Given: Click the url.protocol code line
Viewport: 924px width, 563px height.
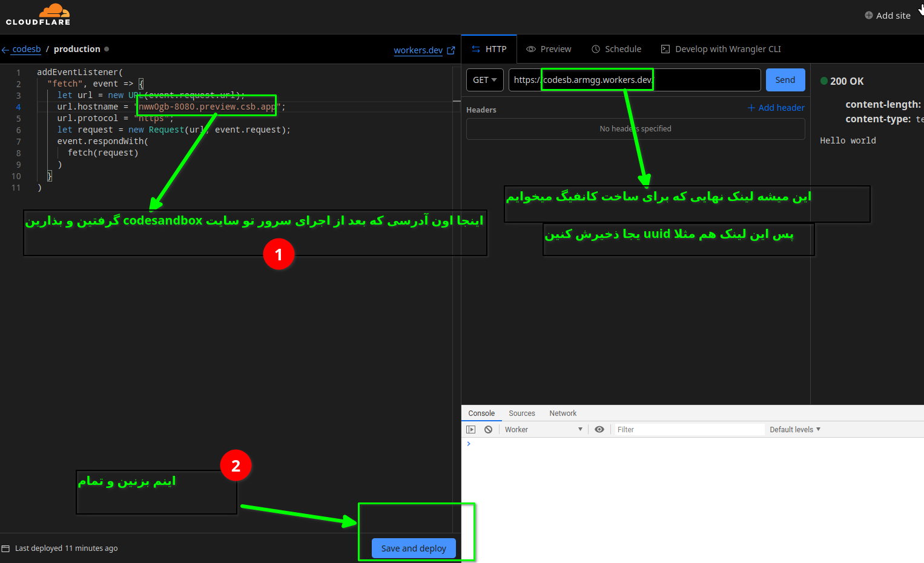Looking at the screenshot, I should tap(116, 118).
